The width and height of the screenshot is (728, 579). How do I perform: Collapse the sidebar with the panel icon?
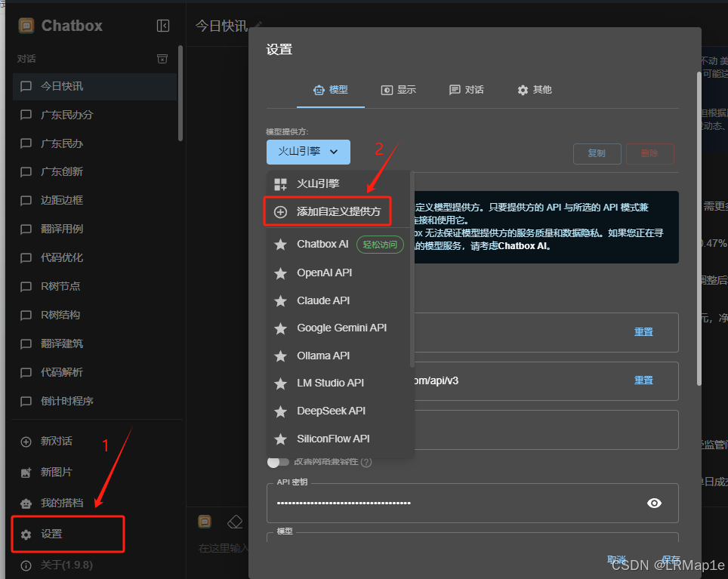163,26
